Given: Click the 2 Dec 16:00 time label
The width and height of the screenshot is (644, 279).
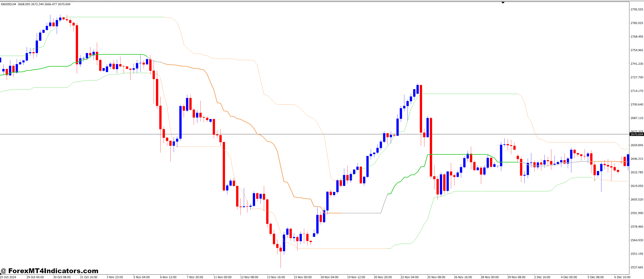Looking at the screenshot, I should tap(542, 277).
